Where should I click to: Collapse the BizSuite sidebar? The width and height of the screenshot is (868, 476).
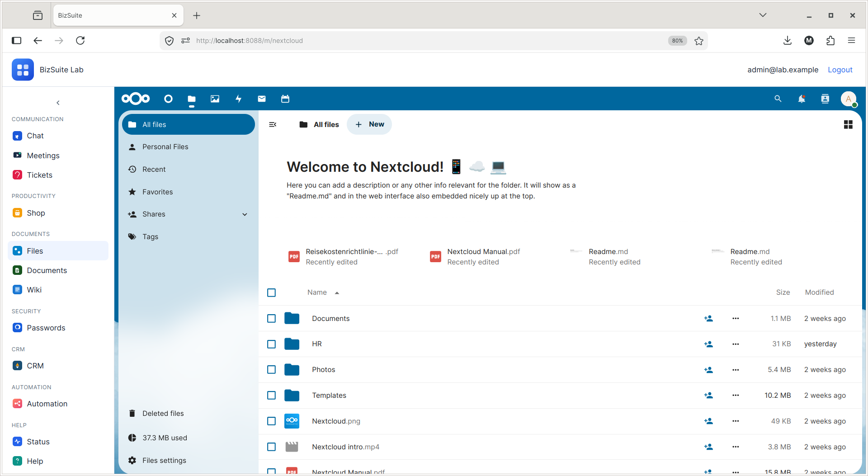click(x=58, y=103)
